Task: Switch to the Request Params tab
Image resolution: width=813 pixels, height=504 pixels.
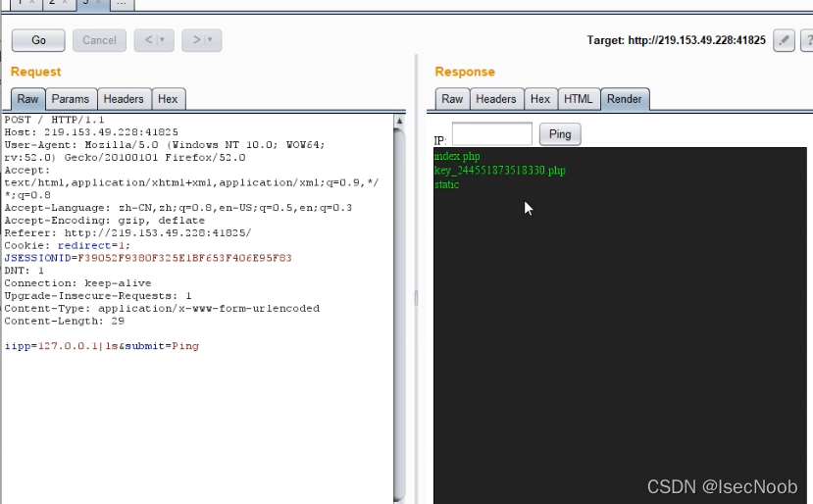Action: (71, 99)
